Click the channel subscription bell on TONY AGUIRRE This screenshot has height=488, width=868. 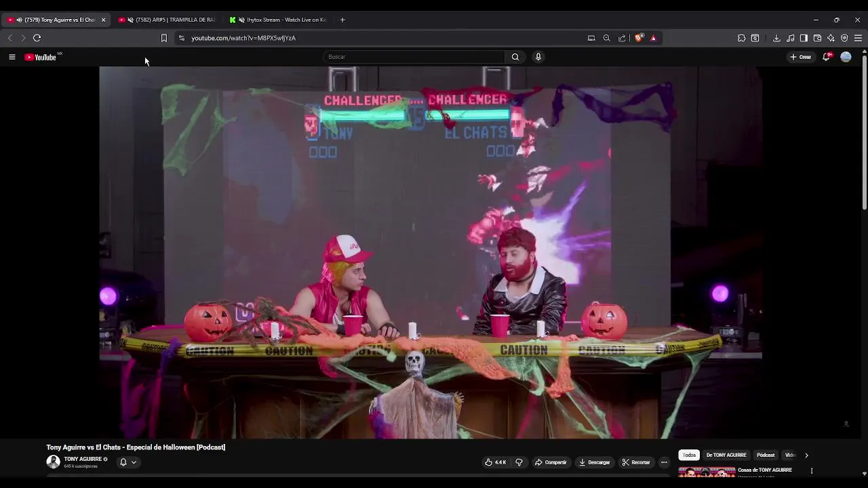(123, 462)
